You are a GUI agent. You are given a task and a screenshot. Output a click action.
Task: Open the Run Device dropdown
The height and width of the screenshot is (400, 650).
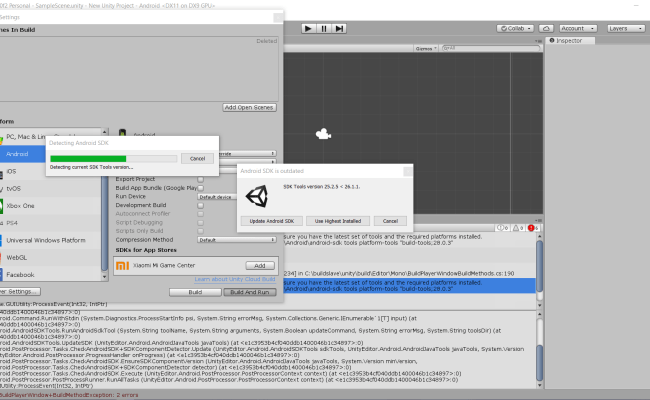(x=216, y=197)
